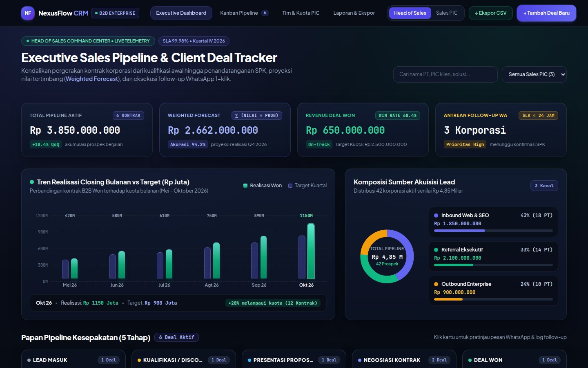
Task: Click NEGOSIASI KONTRAK column header
Action: 404,360
